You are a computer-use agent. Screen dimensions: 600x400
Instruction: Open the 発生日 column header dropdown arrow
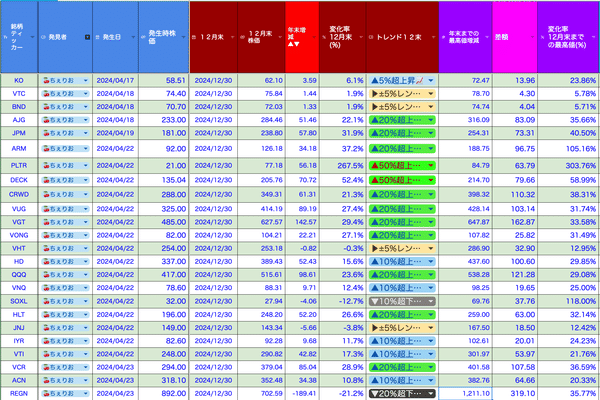point(133,37)
